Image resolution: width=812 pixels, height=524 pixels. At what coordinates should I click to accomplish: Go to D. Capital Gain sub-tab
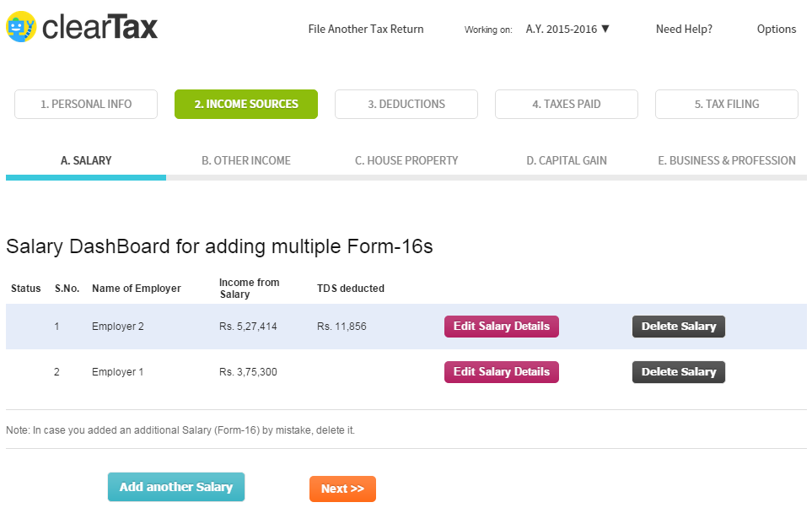pos(567,160)
